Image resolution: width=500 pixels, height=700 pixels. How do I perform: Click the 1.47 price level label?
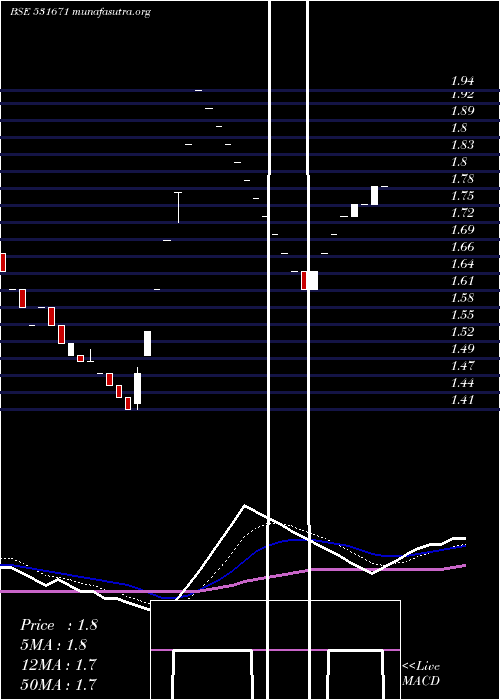[462, 366]
